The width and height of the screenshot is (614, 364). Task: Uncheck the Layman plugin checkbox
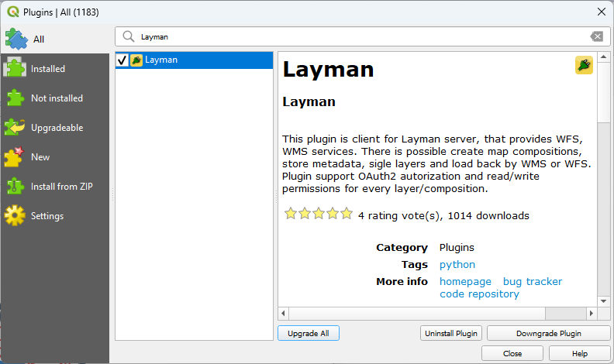(122, 60)
